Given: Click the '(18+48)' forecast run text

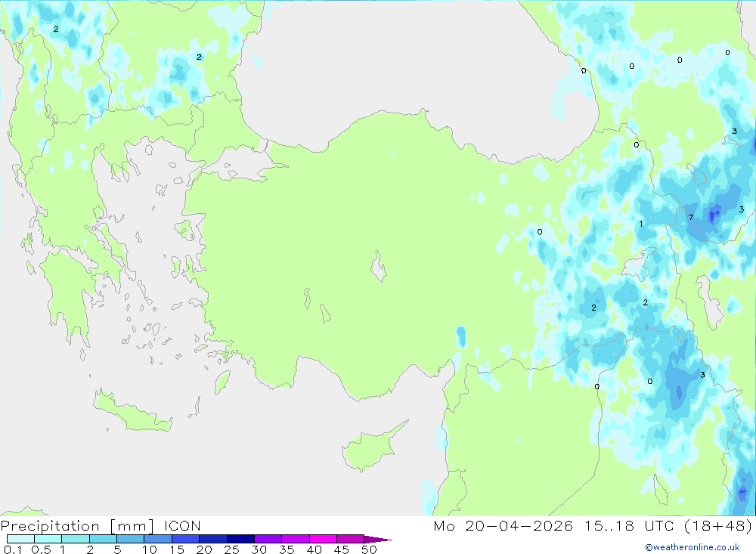Looking at the screenshot, I should click(718, 525).
